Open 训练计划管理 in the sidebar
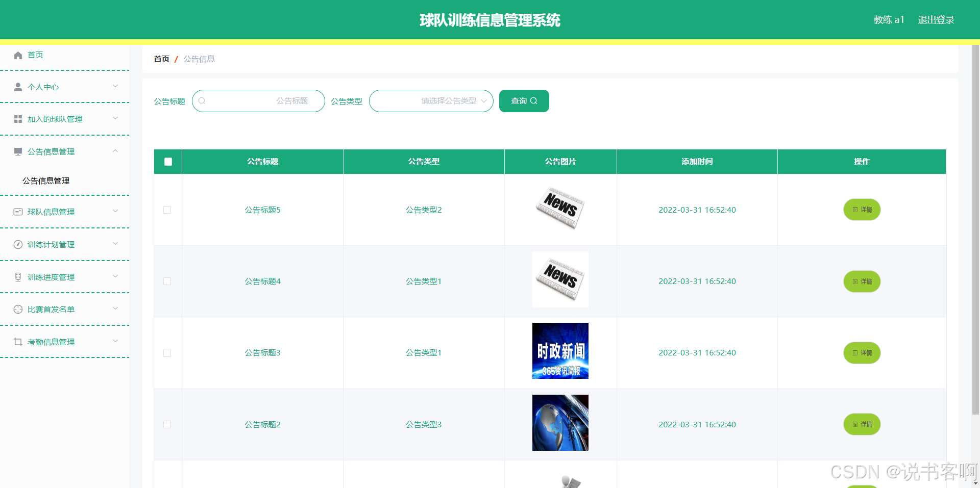The width and height of the screenshot is (980, 488). [x=64, y=244]
